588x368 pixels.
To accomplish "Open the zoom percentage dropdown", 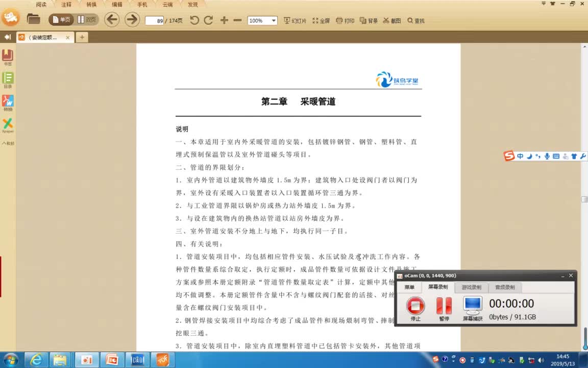I will 274,20.
